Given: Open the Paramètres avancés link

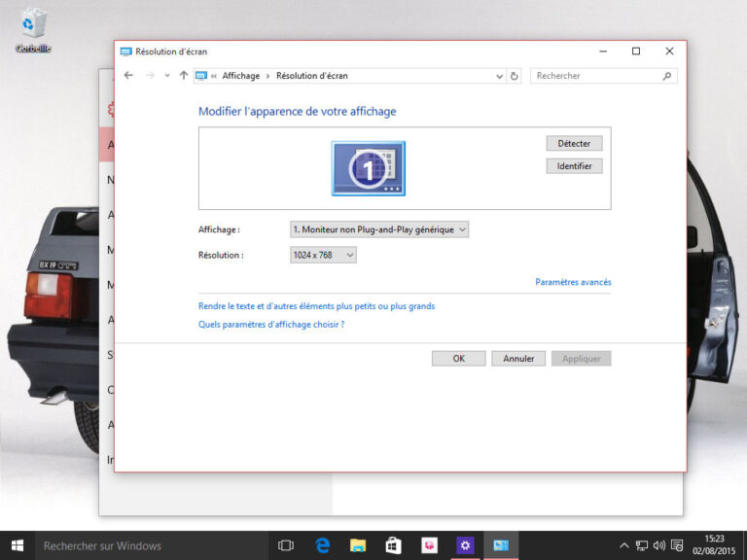Looking at the screenshot, I should [x=573, y=282].
